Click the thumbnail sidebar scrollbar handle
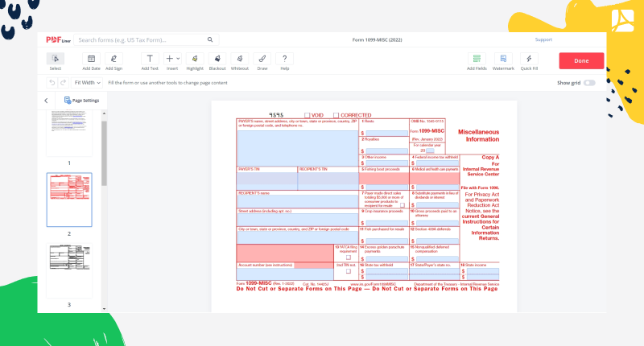Screen dimensions: 644x346 (104, 153)
